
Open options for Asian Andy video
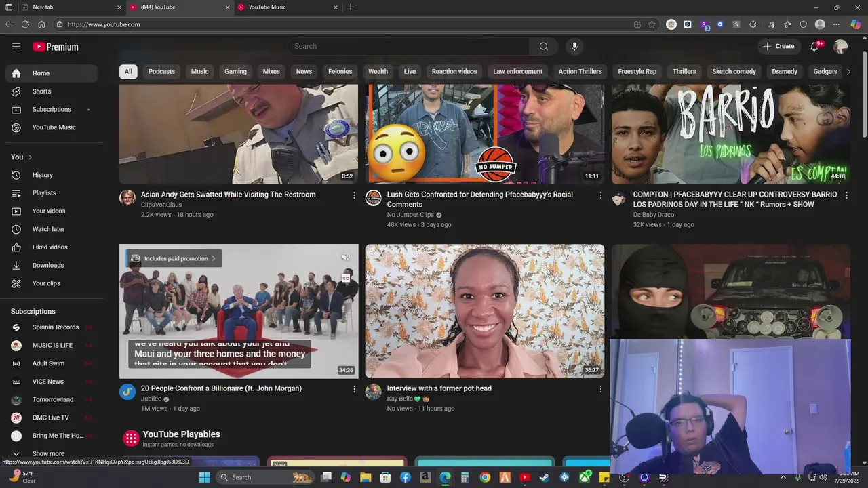coord(354,195)
